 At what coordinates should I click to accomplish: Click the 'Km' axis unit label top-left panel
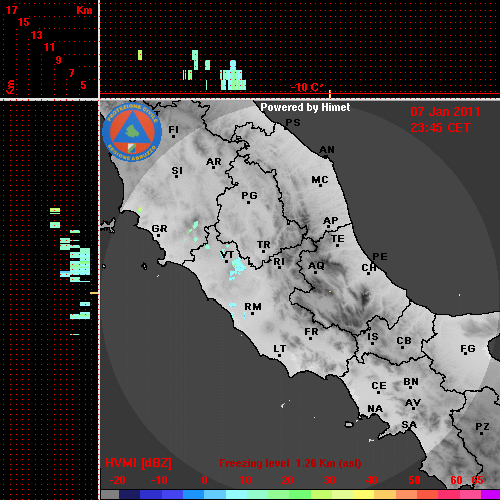[x=84, y=10]
